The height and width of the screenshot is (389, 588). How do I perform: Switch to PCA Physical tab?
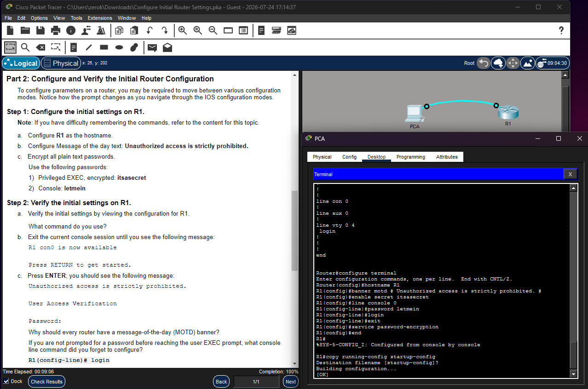(x=322, y=157)
